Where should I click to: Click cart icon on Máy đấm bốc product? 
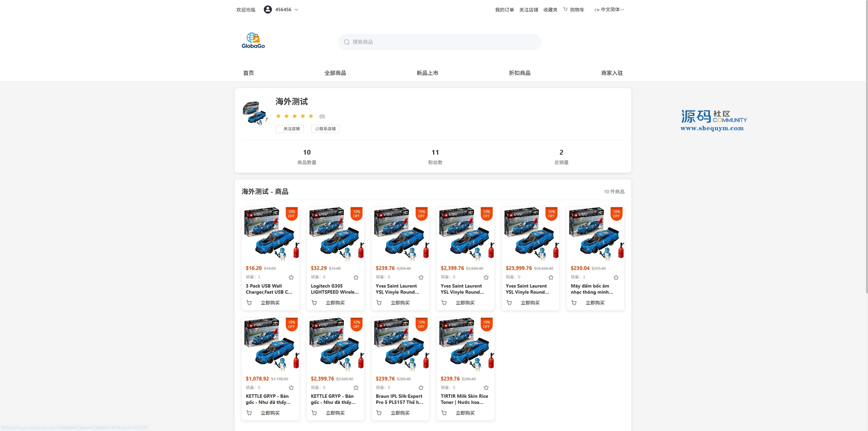574,303
